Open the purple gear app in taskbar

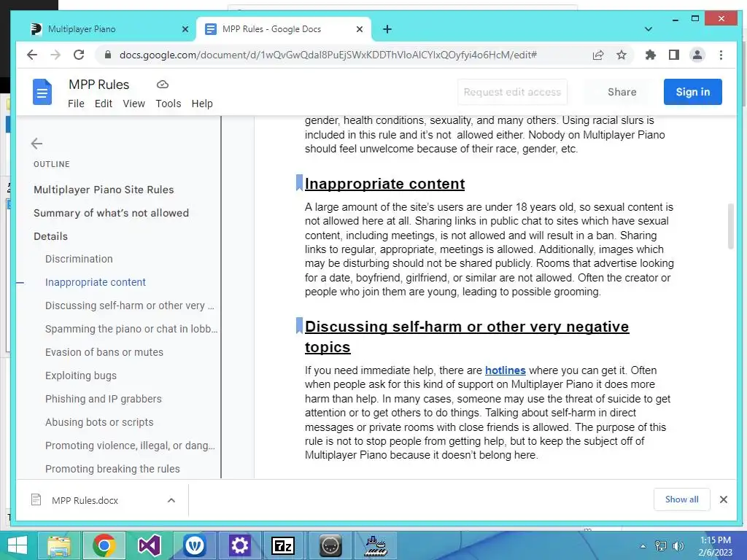click(x=239, y=545)
